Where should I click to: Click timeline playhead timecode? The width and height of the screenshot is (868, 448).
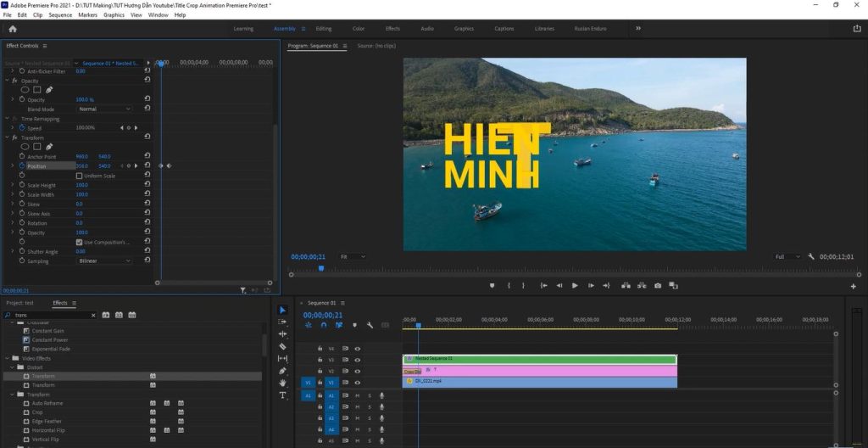click(323, 315)
